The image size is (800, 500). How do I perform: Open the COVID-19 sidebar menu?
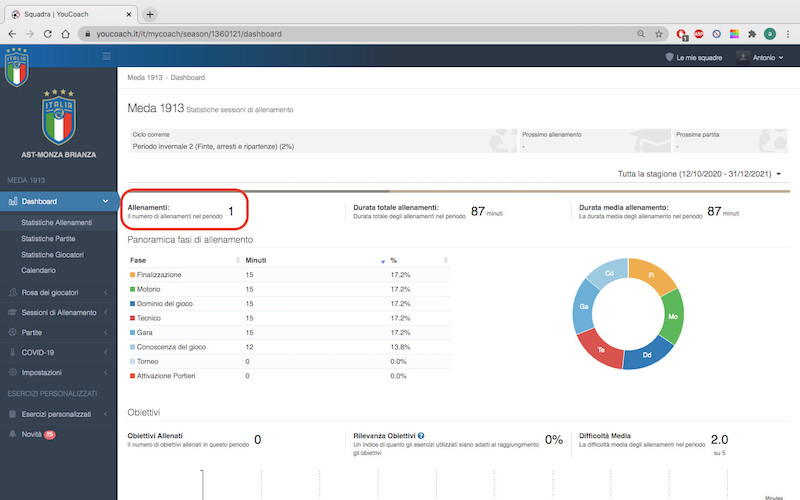(38, 353)
